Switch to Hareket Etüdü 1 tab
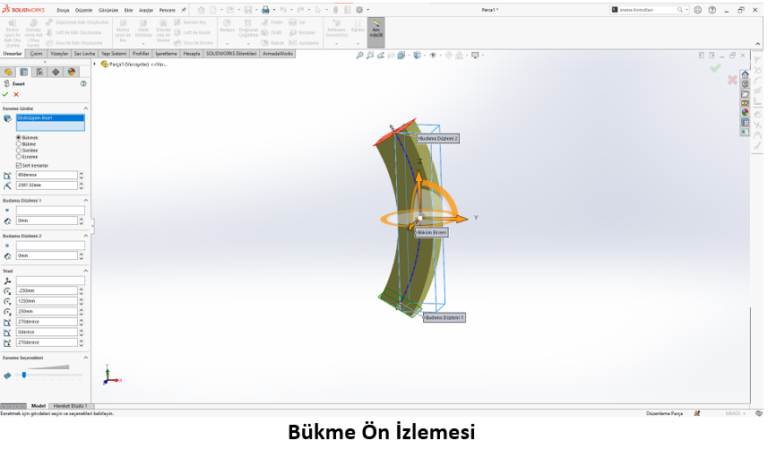This screenshot has height=449, width=768. coord(70,406)
